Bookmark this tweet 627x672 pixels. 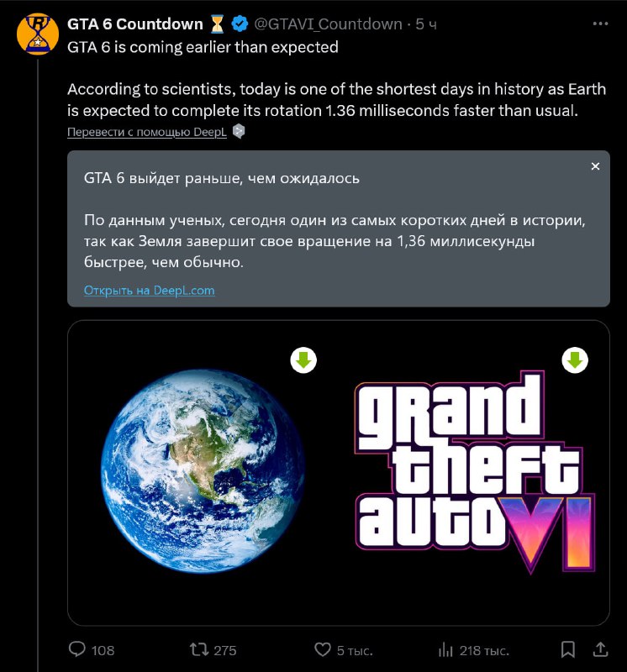[x=568, y=649]
